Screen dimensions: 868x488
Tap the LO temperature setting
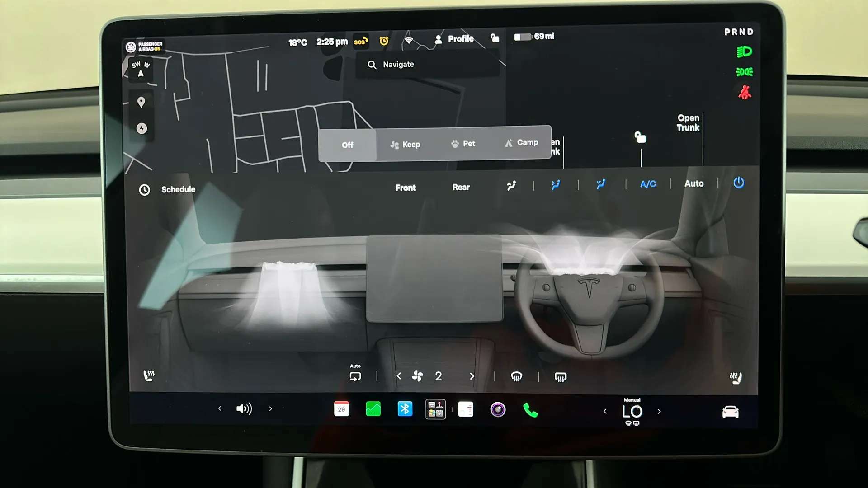click(632, 412)
